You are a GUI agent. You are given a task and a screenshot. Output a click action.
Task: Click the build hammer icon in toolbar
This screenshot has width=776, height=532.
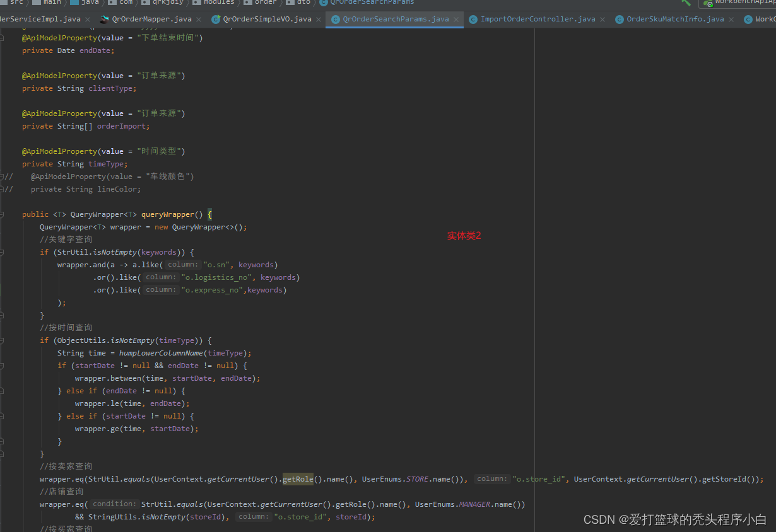pyautogui.click(x=686, y=3)
